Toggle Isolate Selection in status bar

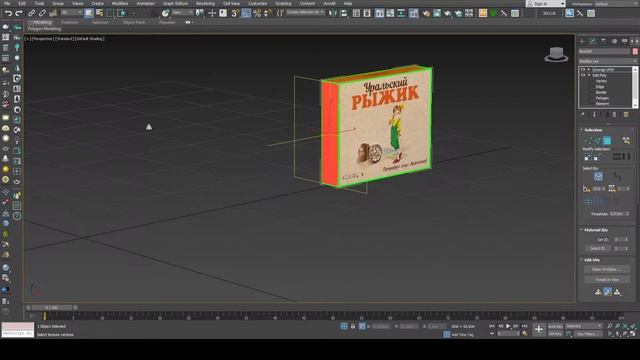(x=344, y=326)
